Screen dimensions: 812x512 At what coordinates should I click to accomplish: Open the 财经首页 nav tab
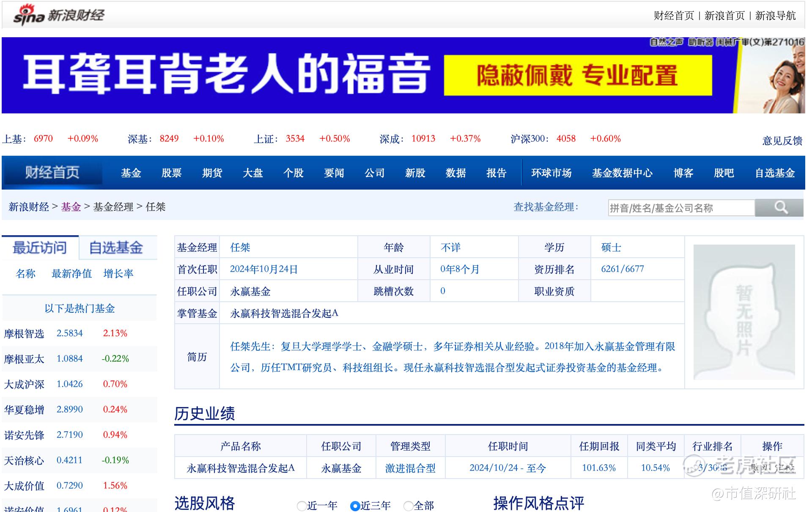52,173
